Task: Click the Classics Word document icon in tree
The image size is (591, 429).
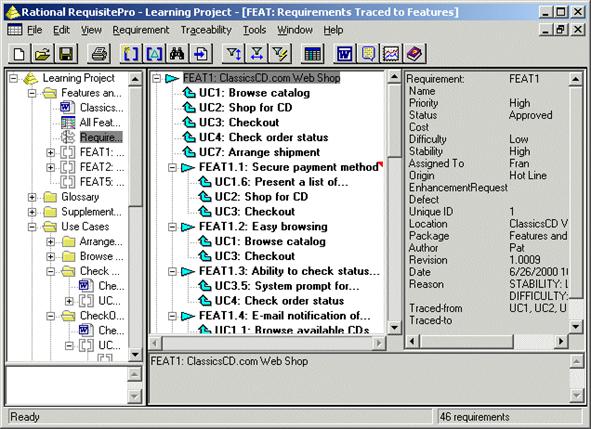Action: point(68,107)
